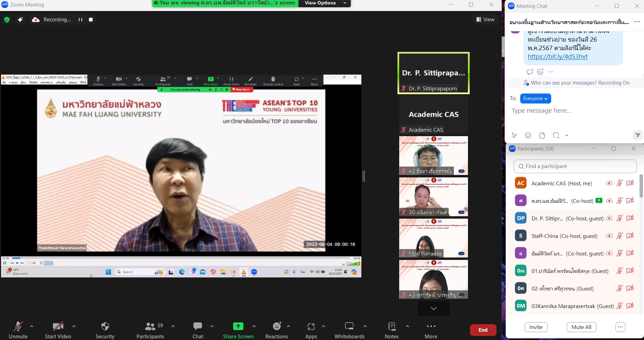This screenshot has height=340, width=644.
Task: Open the Notes tool
Action: (x=392, y=326)
